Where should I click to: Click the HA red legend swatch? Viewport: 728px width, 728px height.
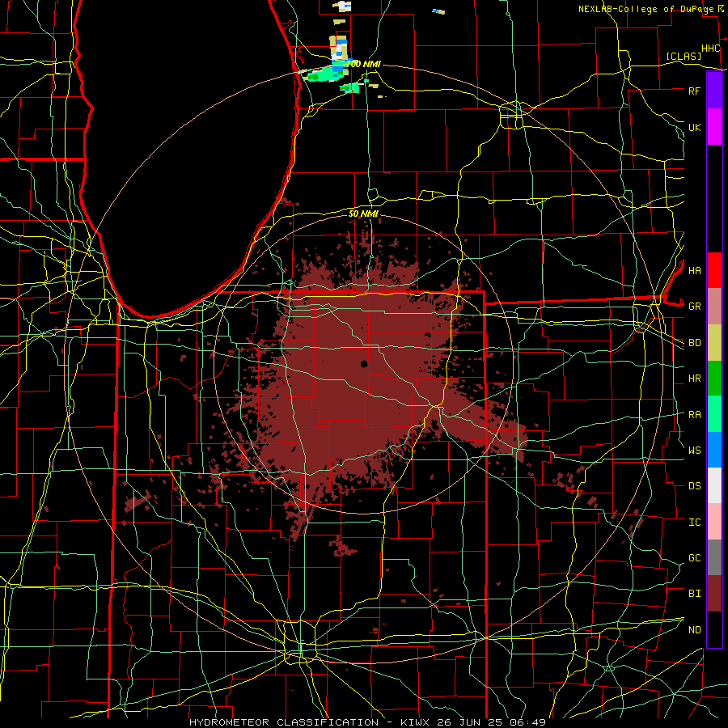(x=714, y=270)
